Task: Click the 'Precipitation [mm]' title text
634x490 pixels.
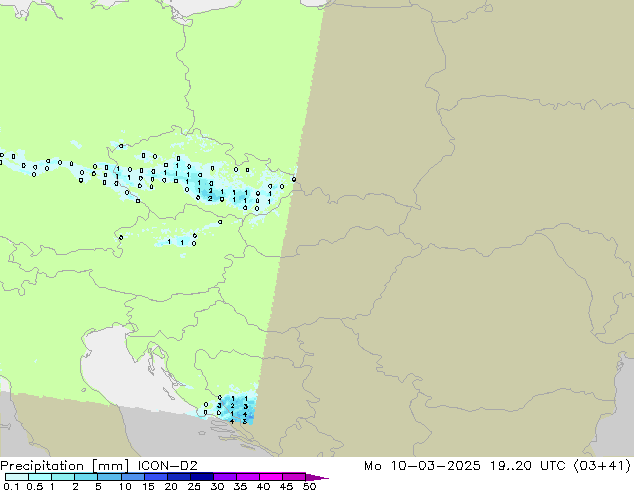Action: [x=65, y=466]
